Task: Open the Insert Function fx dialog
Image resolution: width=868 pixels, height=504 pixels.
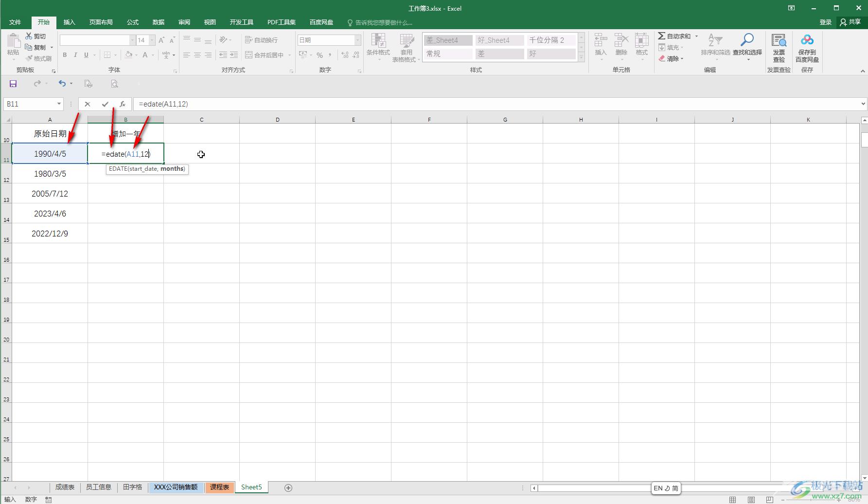Action: pos(123,104)
